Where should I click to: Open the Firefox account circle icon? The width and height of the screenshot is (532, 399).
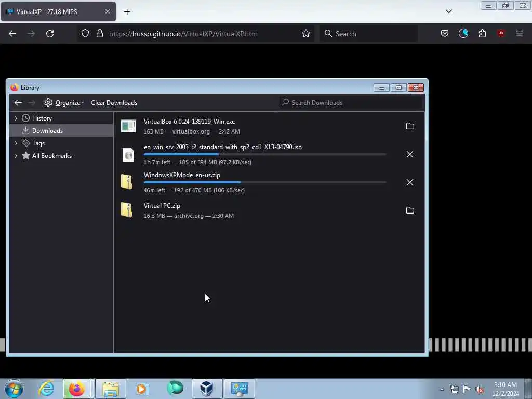pos(463,33)
